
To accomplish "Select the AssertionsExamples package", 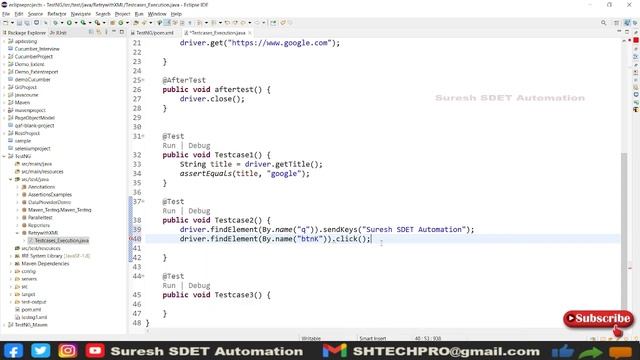I will [x=50, y=195].
